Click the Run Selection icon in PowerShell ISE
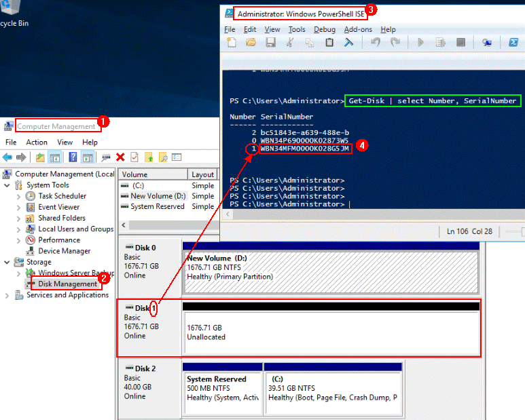This screenshot has width=525, height=420. coord(440,43)
